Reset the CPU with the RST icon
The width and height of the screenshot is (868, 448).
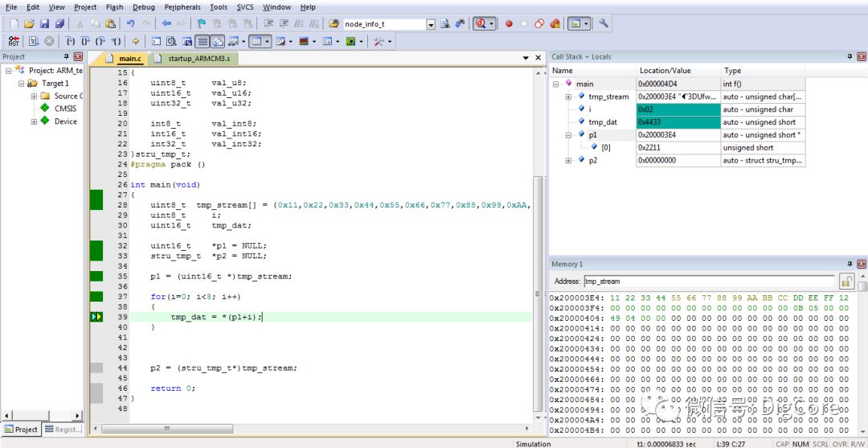[14, 42]
